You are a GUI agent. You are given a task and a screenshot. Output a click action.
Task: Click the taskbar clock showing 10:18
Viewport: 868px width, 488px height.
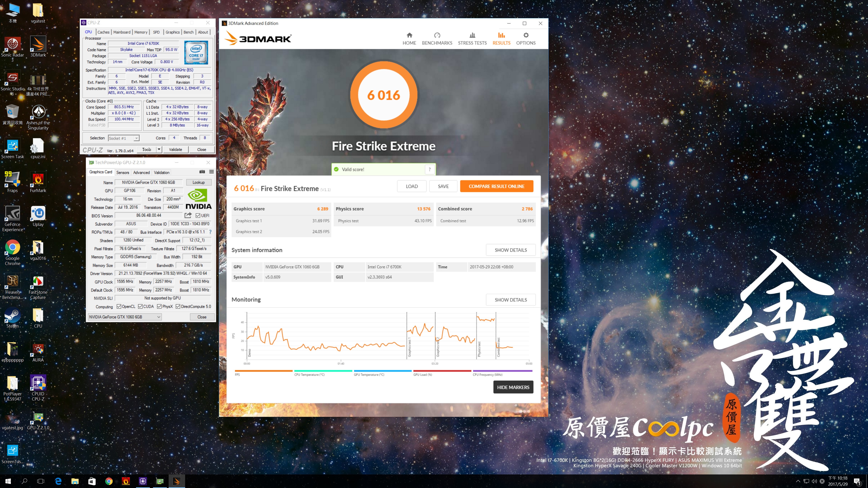[x=838, y=481]
